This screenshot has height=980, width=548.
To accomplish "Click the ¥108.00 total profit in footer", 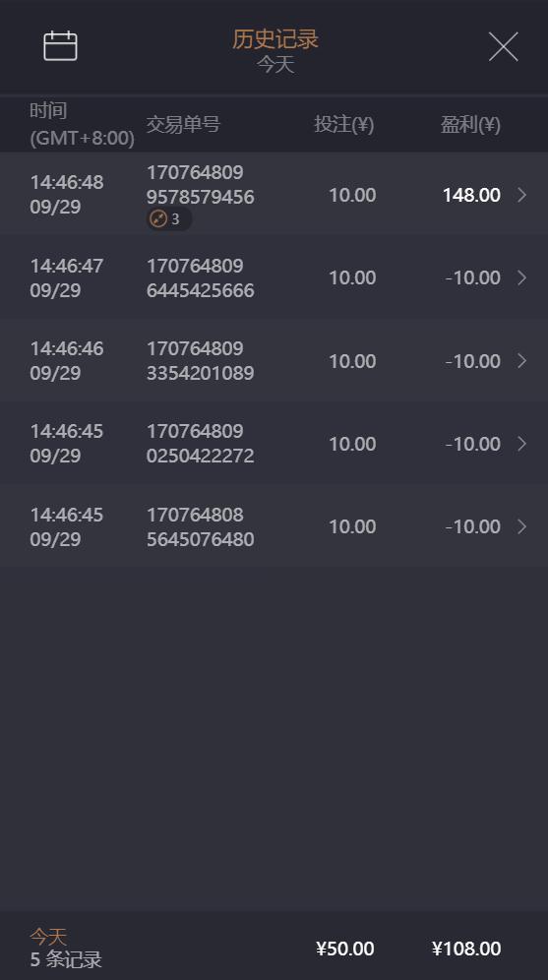I will pyautogui.click(x=466, y=949).
